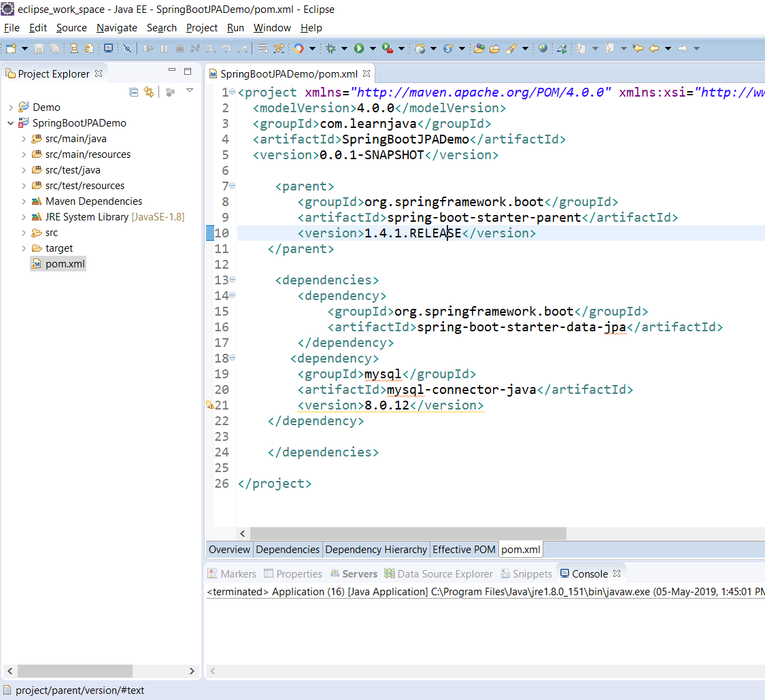
Task: Expand the Maven Dependencies node
Action: [24, 201]
